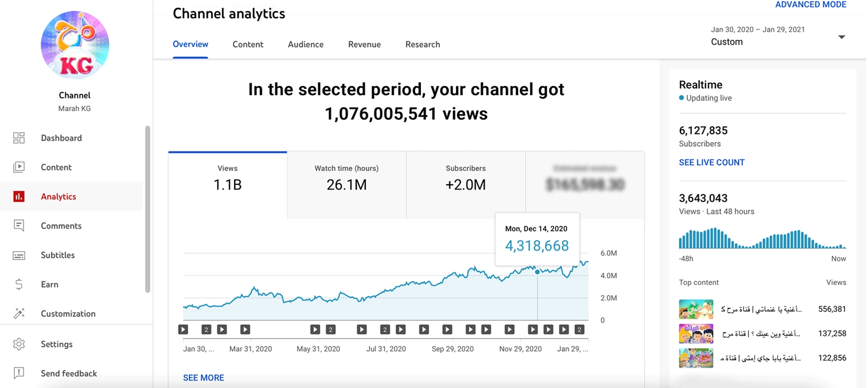
Task: Click the Mar 31, 2020 x-axis label
Action: [250, 349]
